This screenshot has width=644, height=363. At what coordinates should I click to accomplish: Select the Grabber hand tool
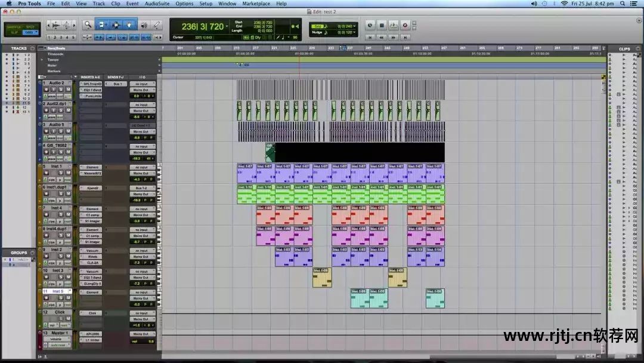click(129, 24)
